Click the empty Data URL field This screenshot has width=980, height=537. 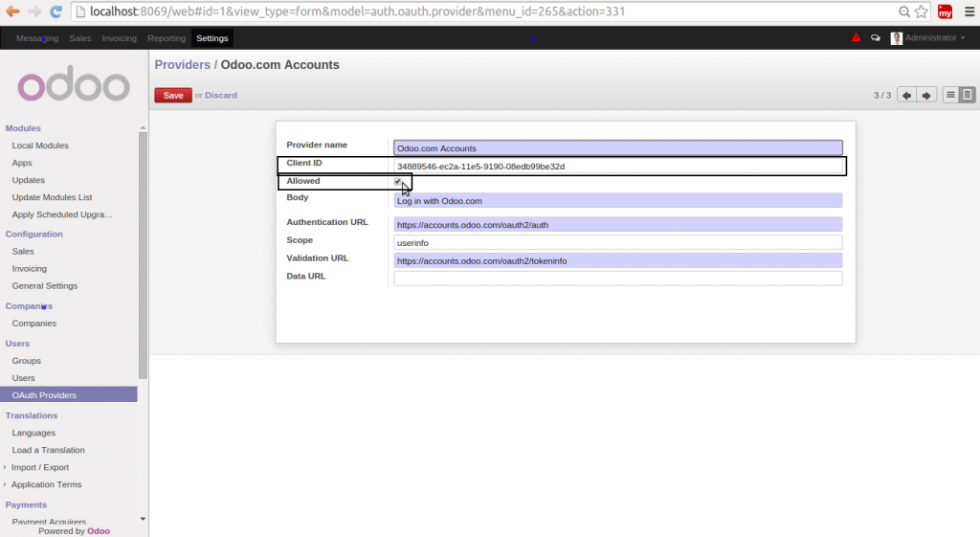coord(618,279)
